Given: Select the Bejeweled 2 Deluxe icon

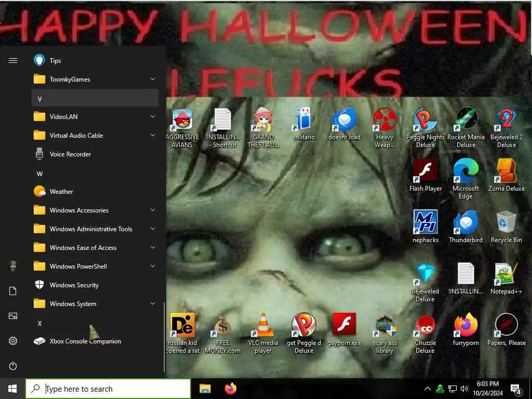Looking at the screenshot, I should (507, 128).
